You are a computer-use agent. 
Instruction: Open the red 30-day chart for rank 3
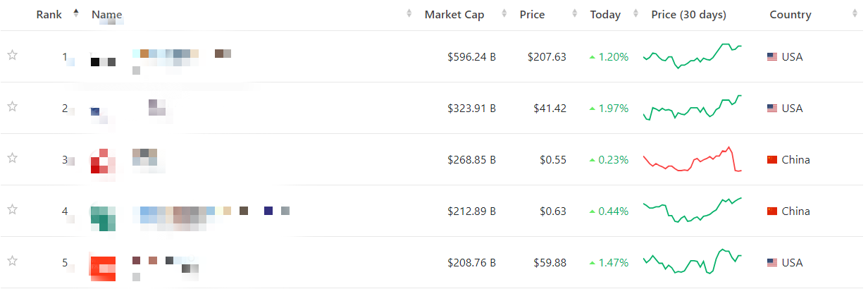[x=692, y=160]
